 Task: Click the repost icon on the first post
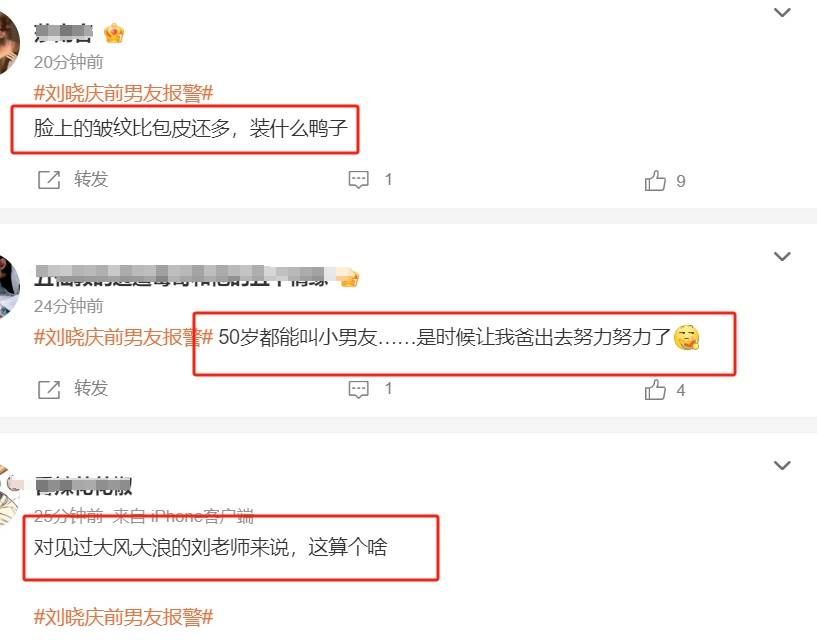click(49, 180)
